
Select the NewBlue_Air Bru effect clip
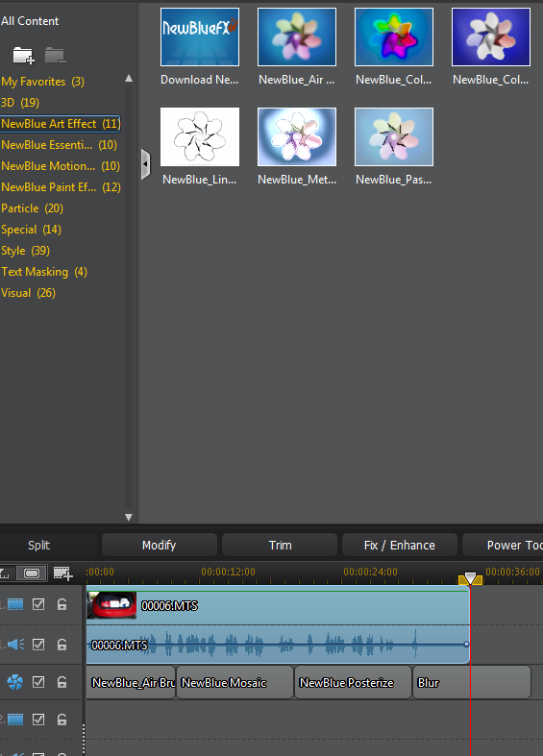coord(131,682)
